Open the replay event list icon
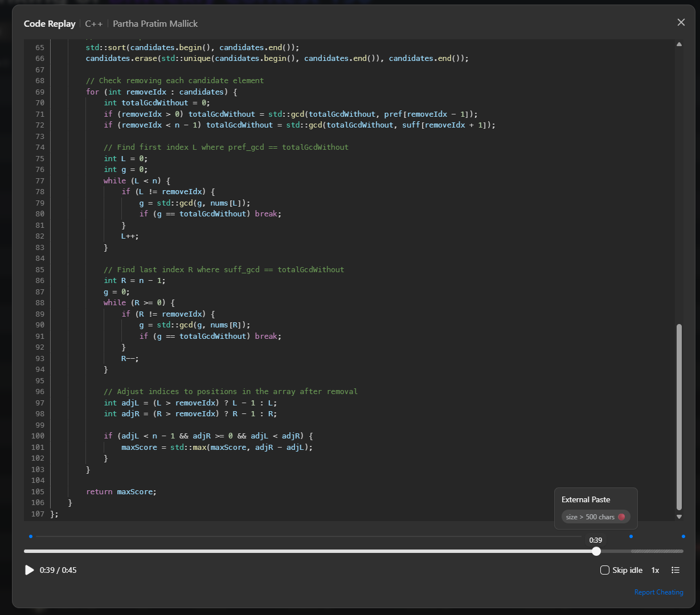 click(676, 570)
